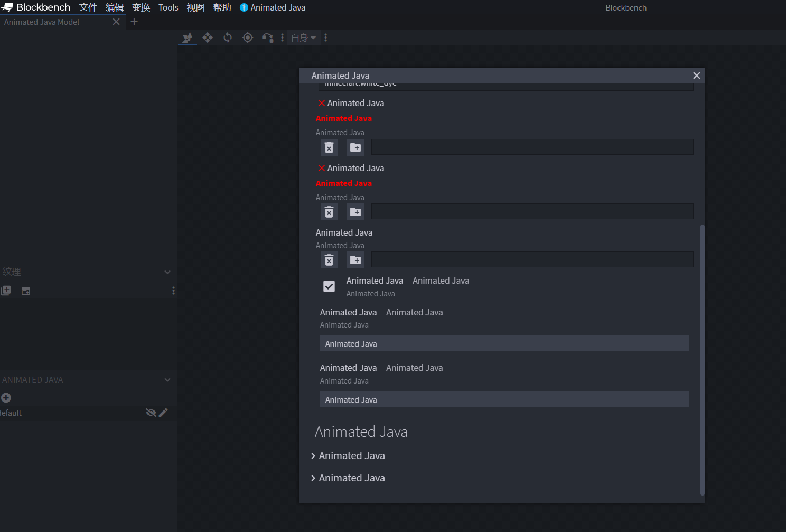Image resolution: width=786 pixels, height=532 pixels.
Task: Open the 自身 transform space dropdown
Action: tap(303, 38)
